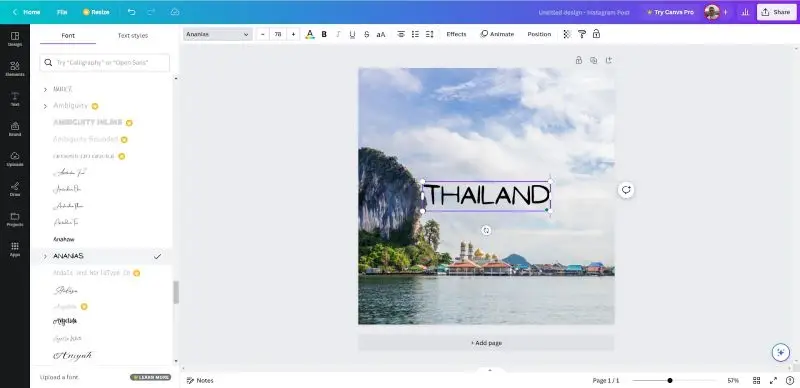Click the user profile avatar
The height and width of the screenshot is (388, 800).
point(712,12)
